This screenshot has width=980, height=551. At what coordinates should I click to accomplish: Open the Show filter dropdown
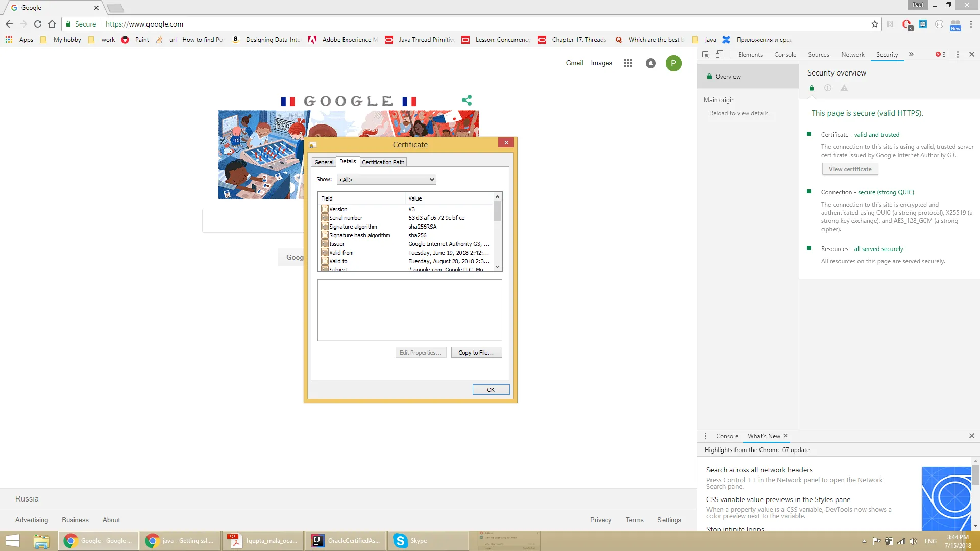click(x=386, y=180)
